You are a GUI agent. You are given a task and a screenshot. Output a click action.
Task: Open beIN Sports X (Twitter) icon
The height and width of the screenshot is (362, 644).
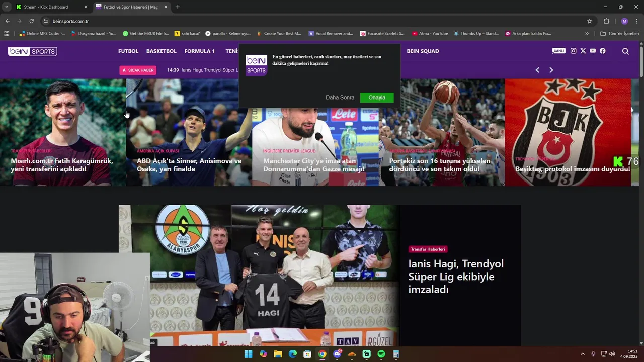coord(583,51)
